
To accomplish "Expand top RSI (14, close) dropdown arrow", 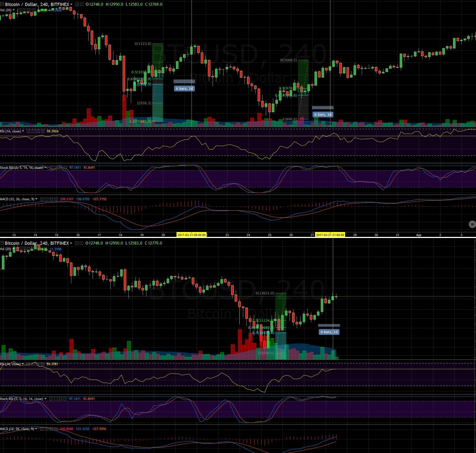I will tap(23, 131).
